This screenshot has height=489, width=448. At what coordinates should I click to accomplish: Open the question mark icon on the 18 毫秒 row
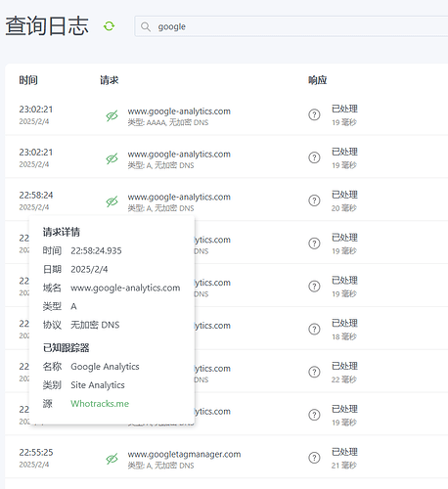[x=314, y=330]
